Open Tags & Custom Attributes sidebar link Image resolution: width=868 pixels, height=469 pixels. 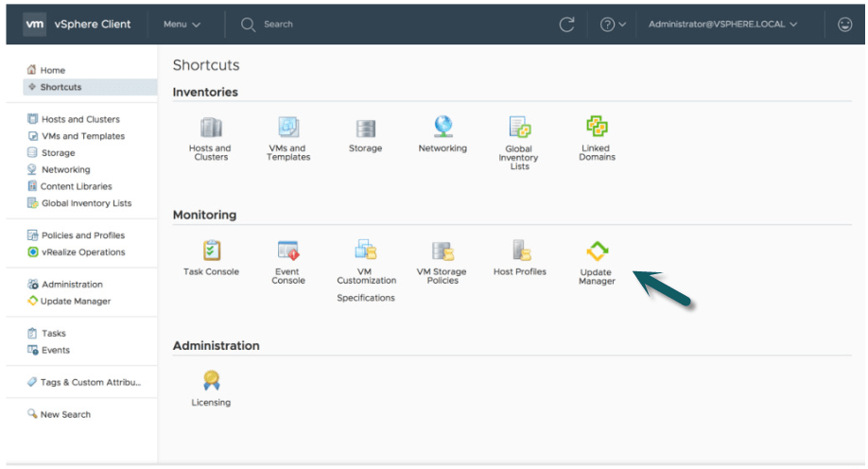pos(90,382)
